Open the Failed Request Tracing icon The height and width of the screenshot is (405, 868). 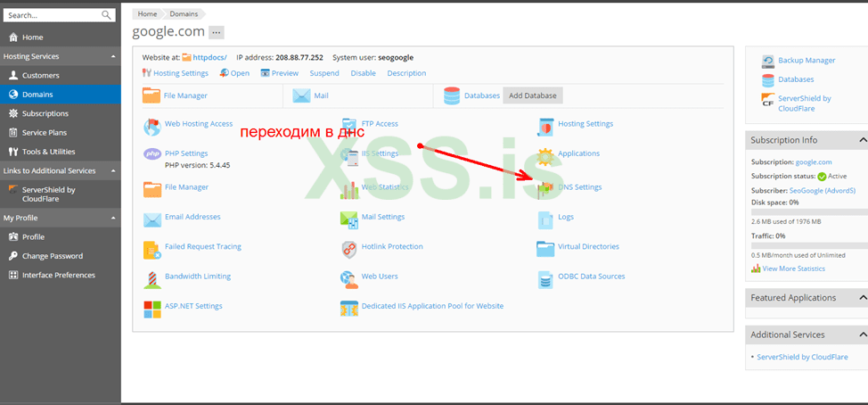[x=152, y=250]
